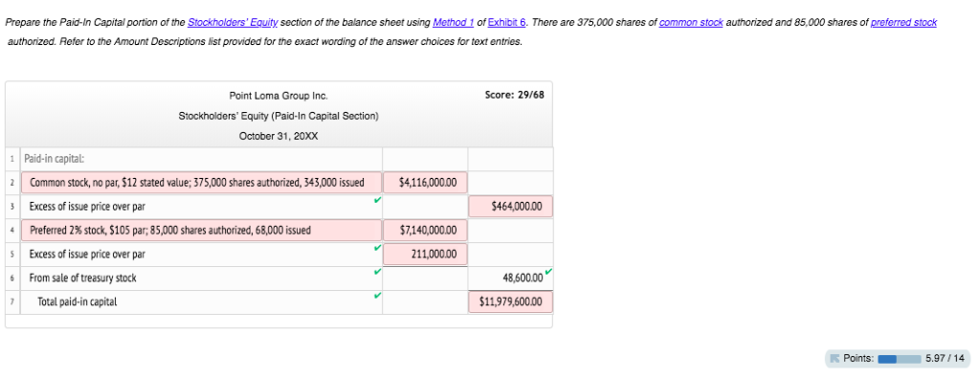The image size is (980, 379).
Task: Open the Stockholders' Equity link
Action: point(234,23)
